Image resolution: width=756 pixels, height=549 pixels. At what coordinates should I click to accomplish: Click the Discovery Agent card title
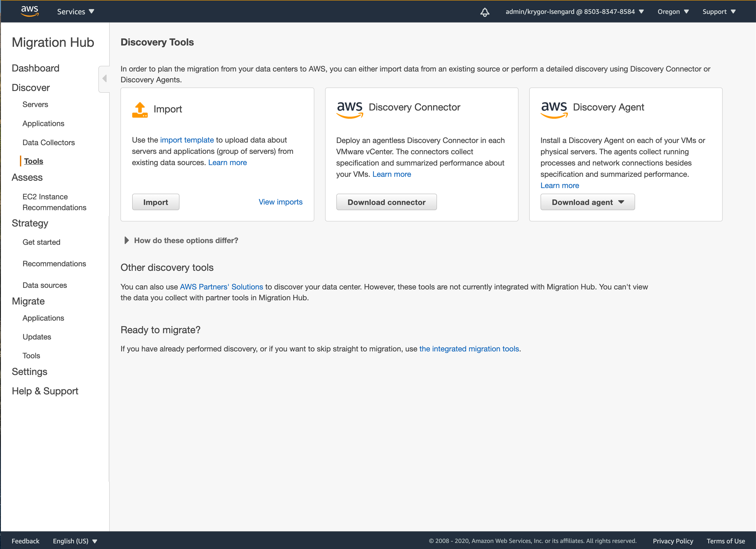coord(608,107)
